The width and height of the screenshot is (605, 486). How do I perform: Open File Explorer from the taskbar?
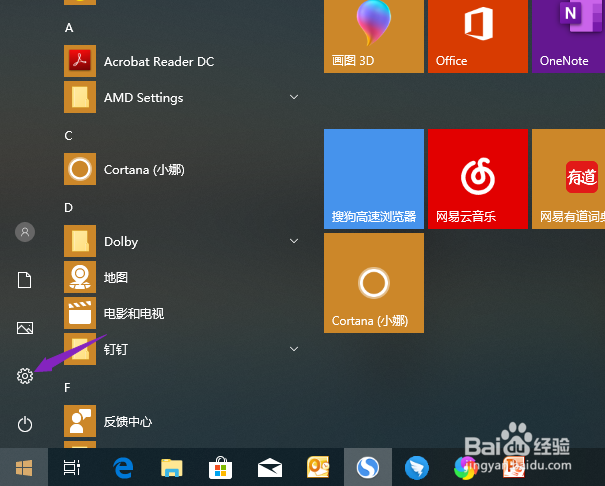(x=172, y=467)
